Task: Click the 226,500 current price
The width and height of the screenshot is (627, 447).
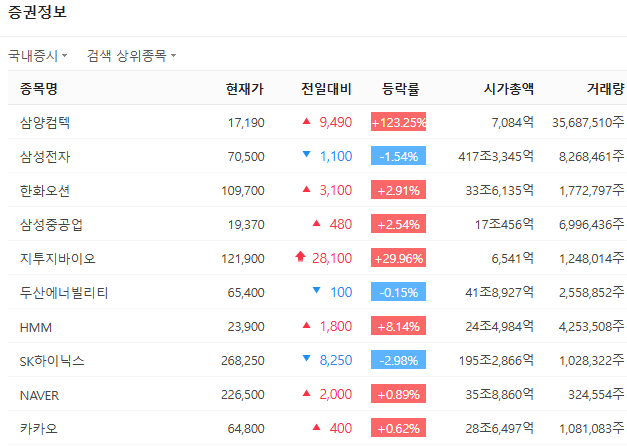Action: (x=243, y=394)
